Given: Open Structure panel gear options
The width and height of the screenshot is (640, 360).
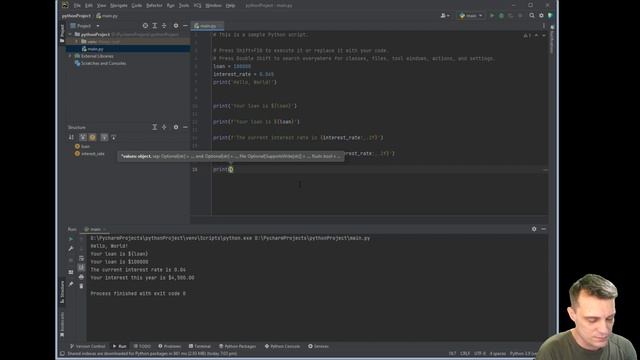Looking at the screenshot, I should coord(176,127).
